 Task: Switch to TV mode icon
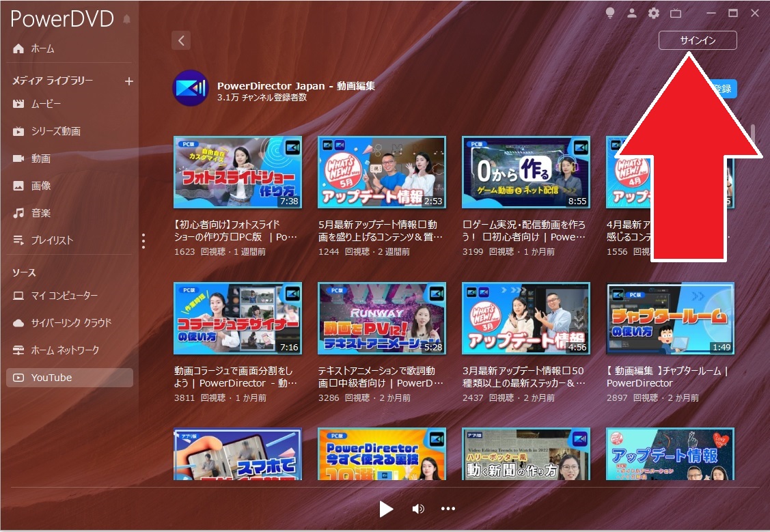[x=676, y=13]
